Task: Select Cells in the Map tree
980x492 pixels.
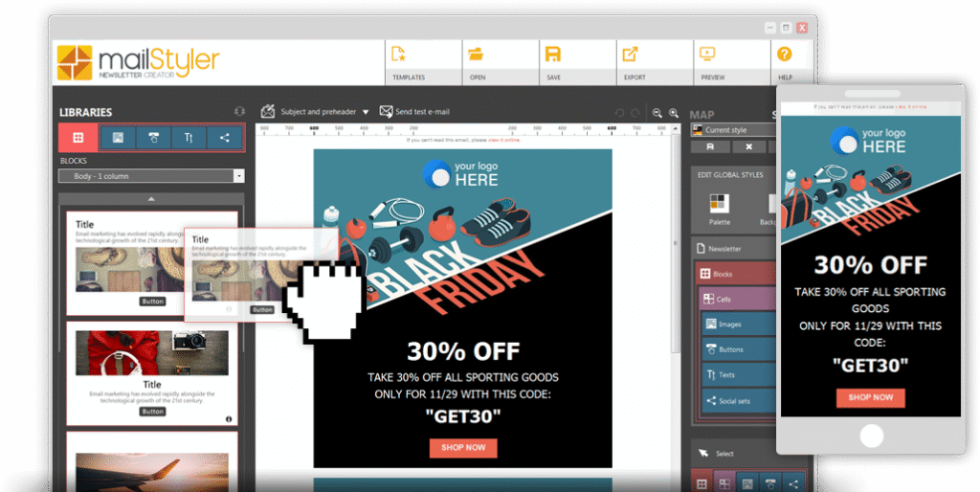Action: [x=737, y=300]
